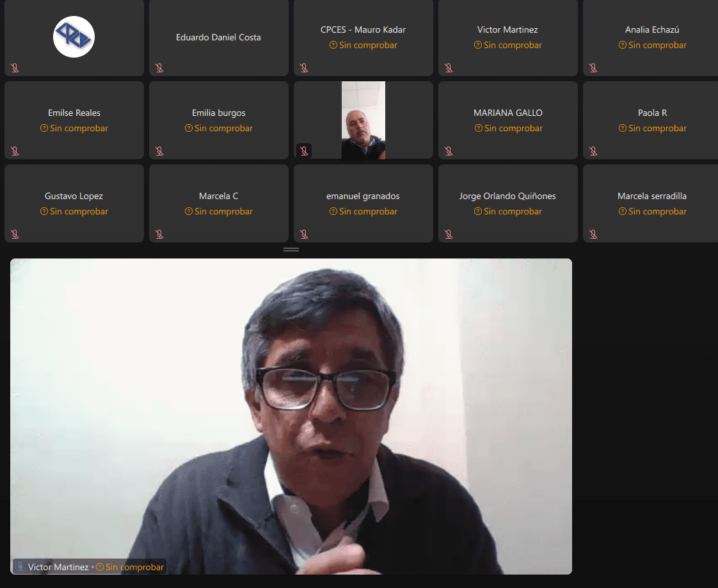Click 'Sin comprobar' under Emilia burgos
This screenshot has height=588, width=718.
(223, 128)
